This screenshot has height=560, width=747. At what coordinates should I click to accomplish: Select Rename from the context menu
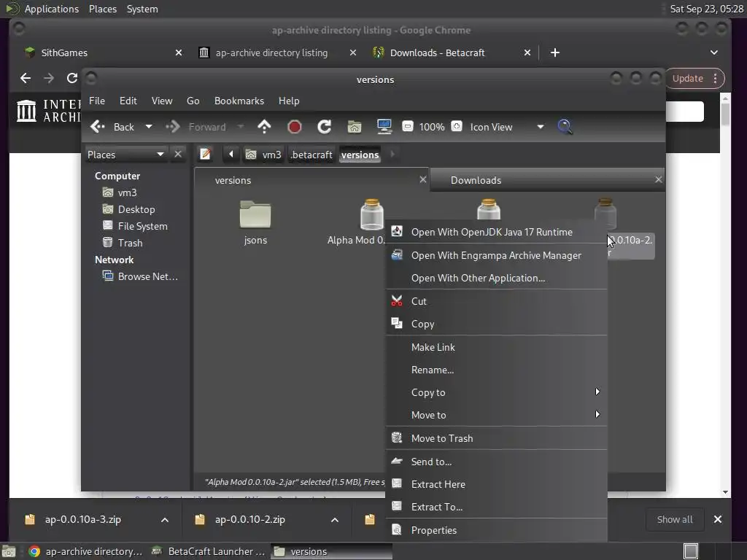pyautogui.click(x=496, y=370)
